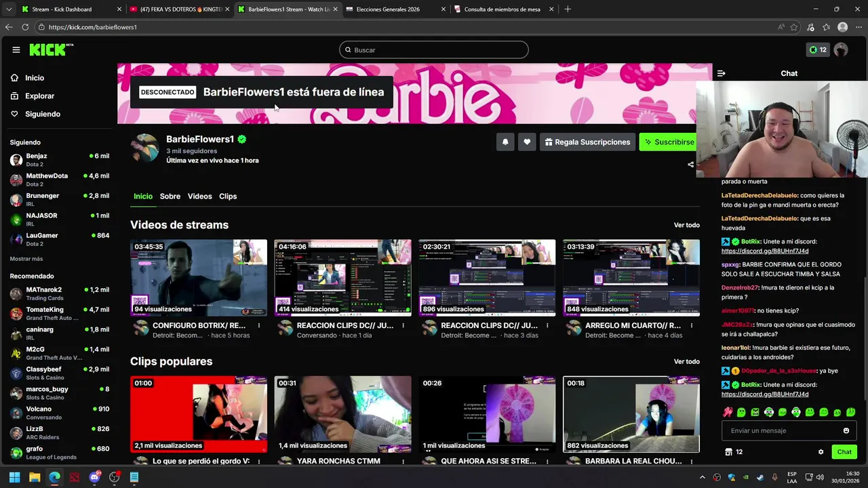Open a new browser tab
This screenshot has width=868, height=488.
pos(568,9)
